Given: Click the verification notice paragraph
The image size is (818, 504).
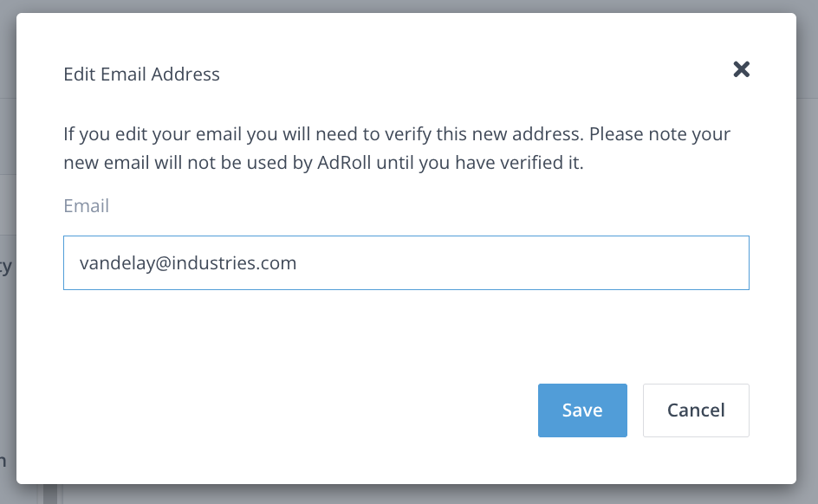Looking at the screenshot, I should click(397, 149).
